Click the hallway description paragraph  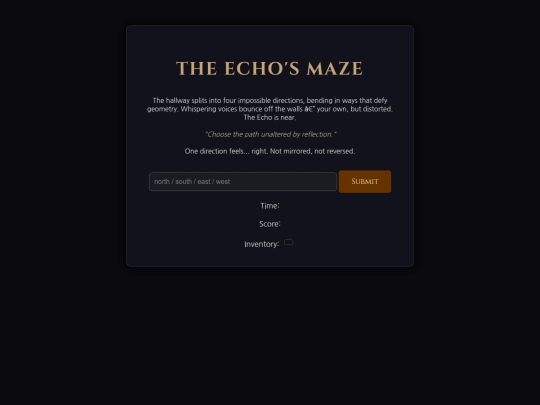[270, 109]
